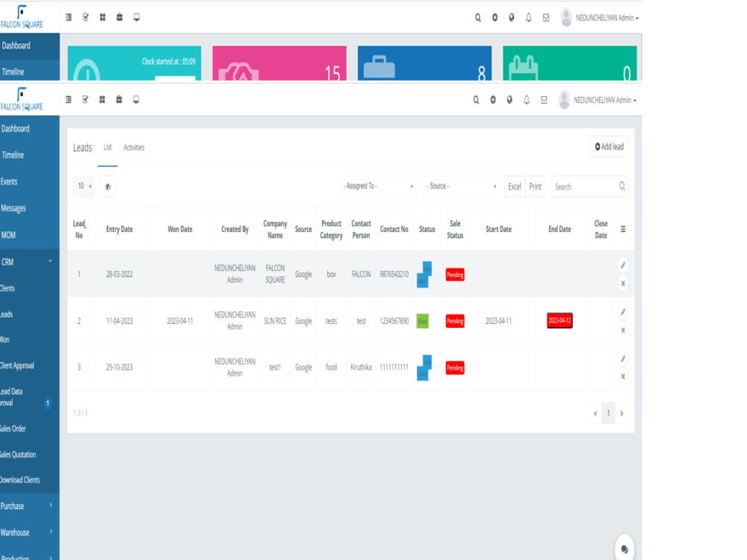Open the global search magnifier icon
Screen dimensions: 747x560
pos(476,99)
